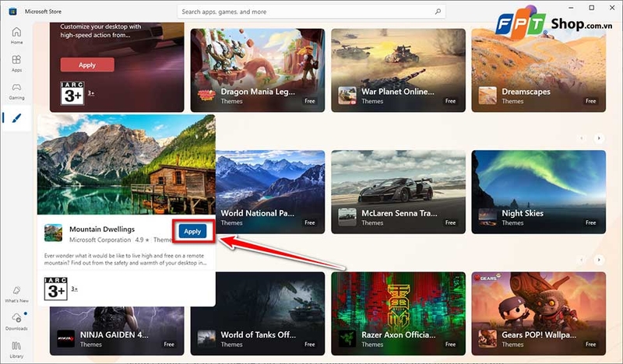
Task: Click the red Apply button on top card
Action: [x=87, y=65]
